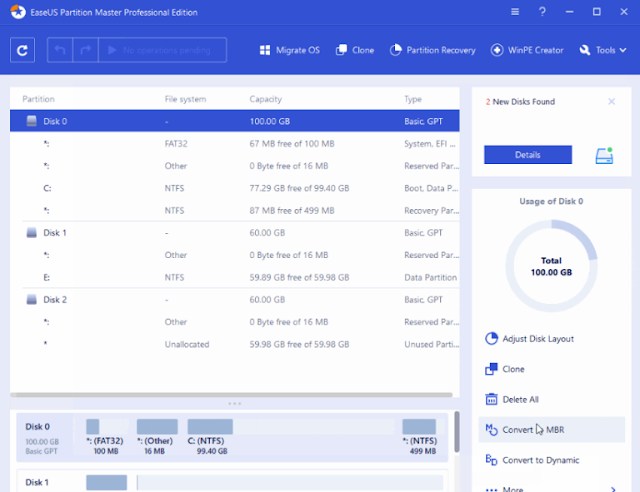Open Migrate OS wizard

pos(290,50)
